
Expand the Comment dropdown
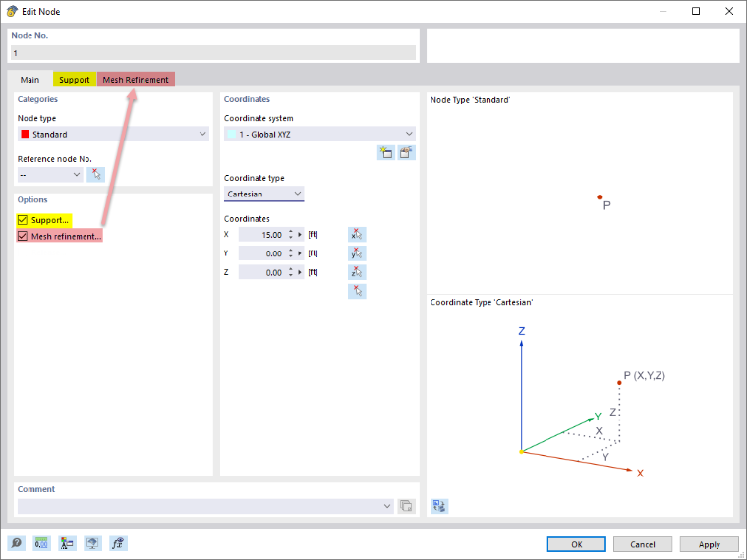(387, 506)
